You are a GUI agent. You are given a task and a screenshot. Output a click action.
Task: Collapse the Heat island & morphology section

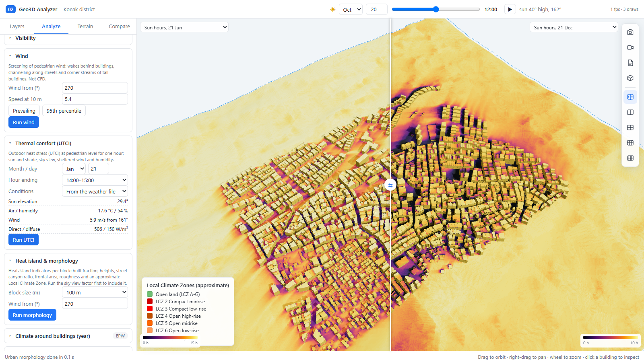[x=68, y=261]
